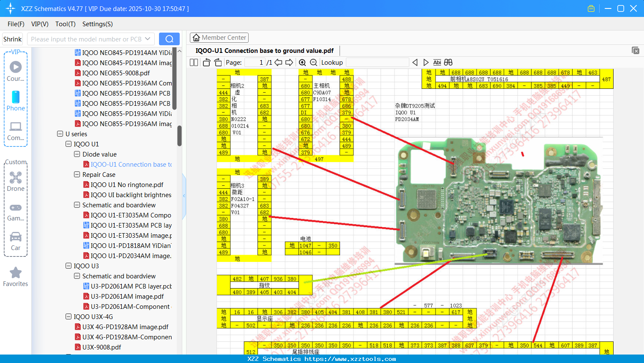Click the blue search button
Screen dimensions: 644x363
click(x=169, y=39)
